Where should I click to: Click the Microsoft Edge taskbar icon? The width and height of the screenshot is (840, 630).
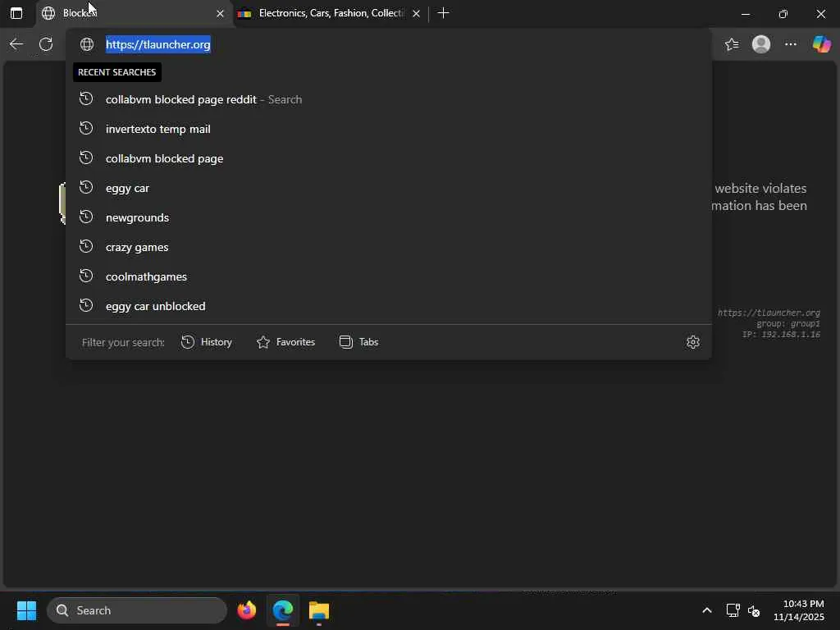[x=283, y=610]
